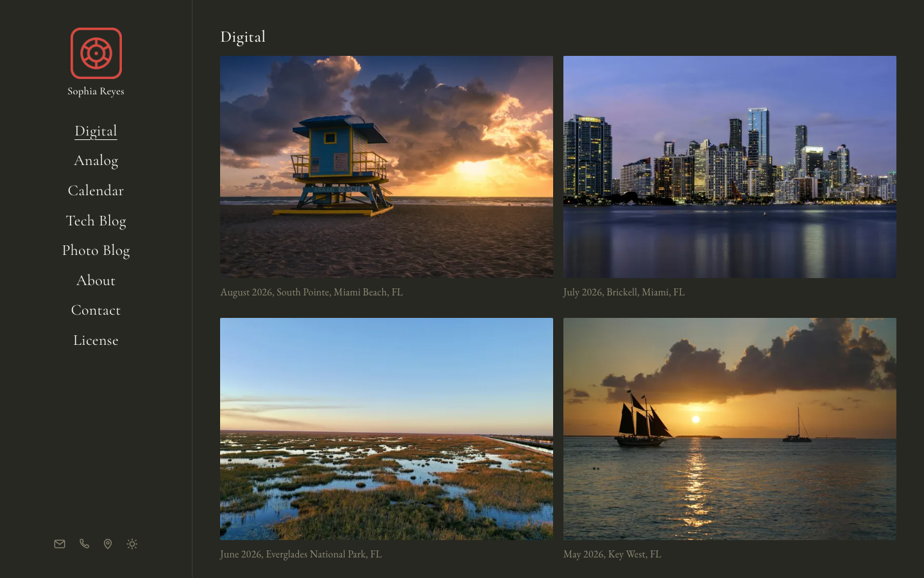Go to the Analog section
This screenshot has height=578, width=924.
pos(96,161)
